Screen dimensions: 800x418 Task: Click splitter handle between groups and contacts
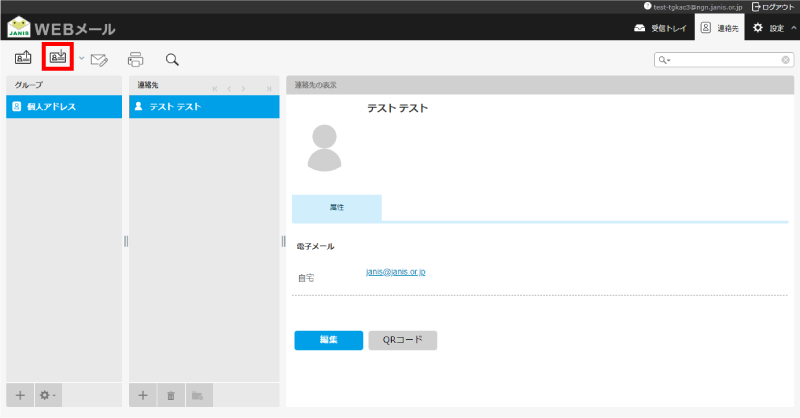click(x=126, y=241)
